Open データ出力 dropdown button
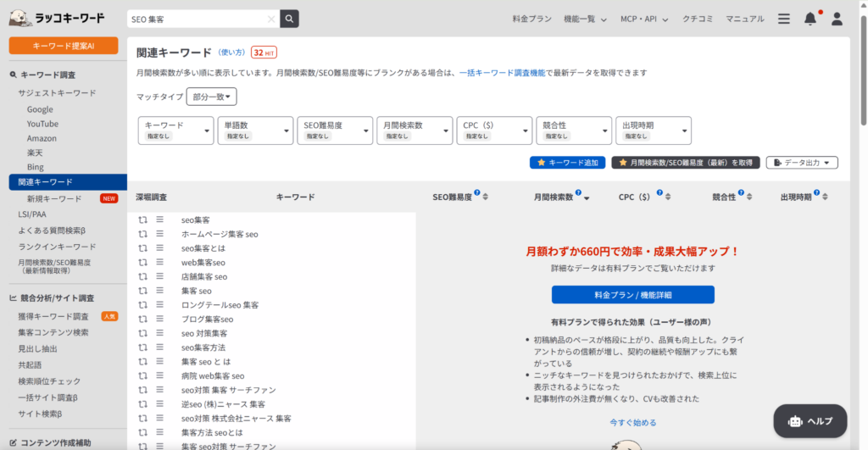This screenshot has width=868, height=450. [802, 163]
